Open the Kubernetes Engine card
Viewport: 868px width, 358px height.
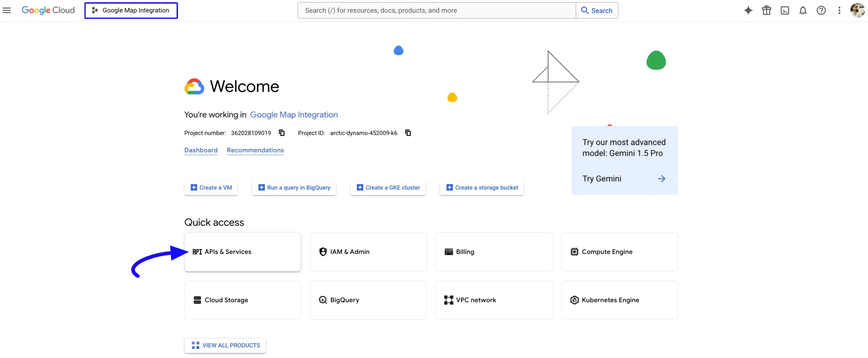coord(620,300)
